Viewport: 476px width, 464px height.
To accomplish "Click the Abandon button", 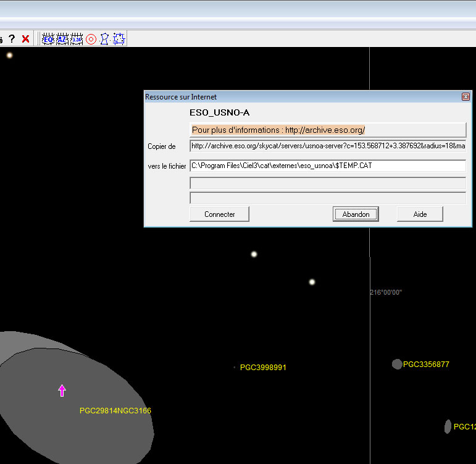I will 356,214.
